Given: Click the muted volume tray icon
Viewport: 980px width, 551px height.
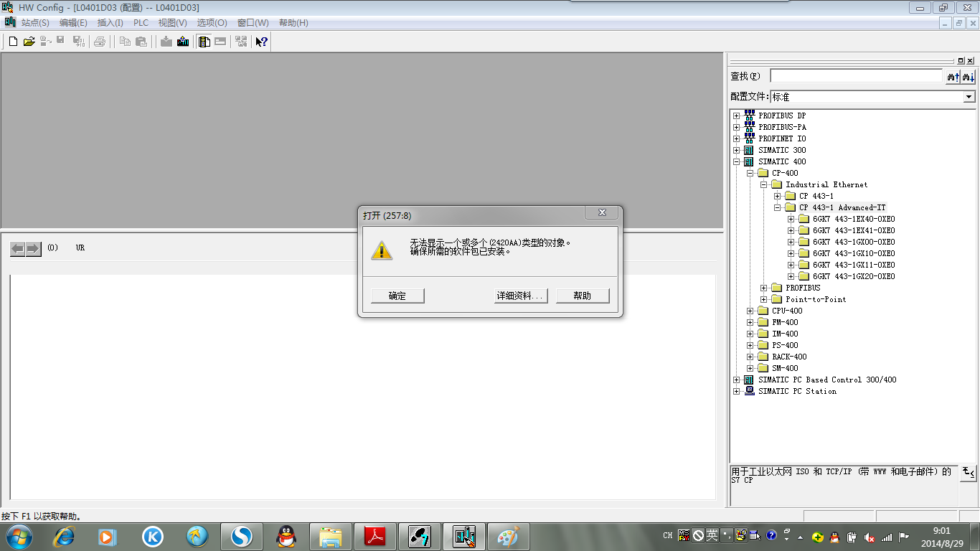Looking at the screenshot, I should (x=870, y=537).
